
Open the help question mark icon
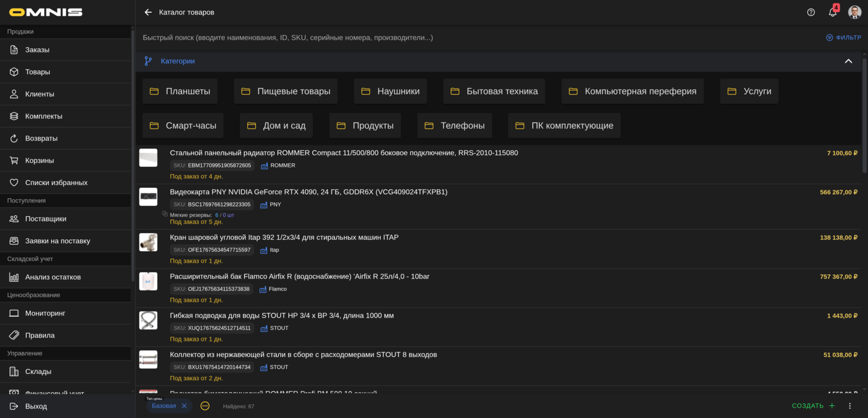tap(810, 12)
